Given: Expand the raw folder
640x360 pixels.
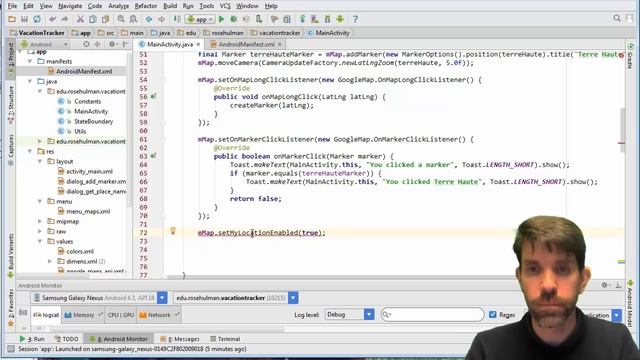Looking at the screenshot, I should pyautogui.click(x=40, y=231).
